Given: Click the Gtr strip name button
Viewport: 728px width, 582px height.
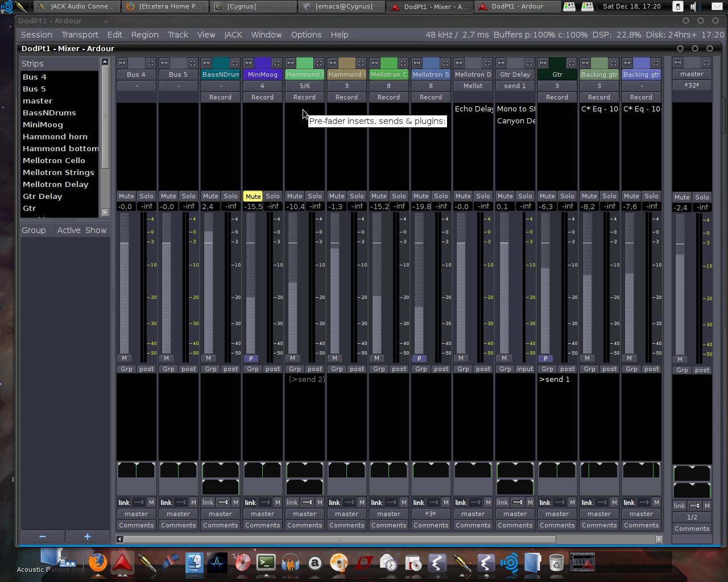Looking at the screenshot, I should click(x=557, y=74).
